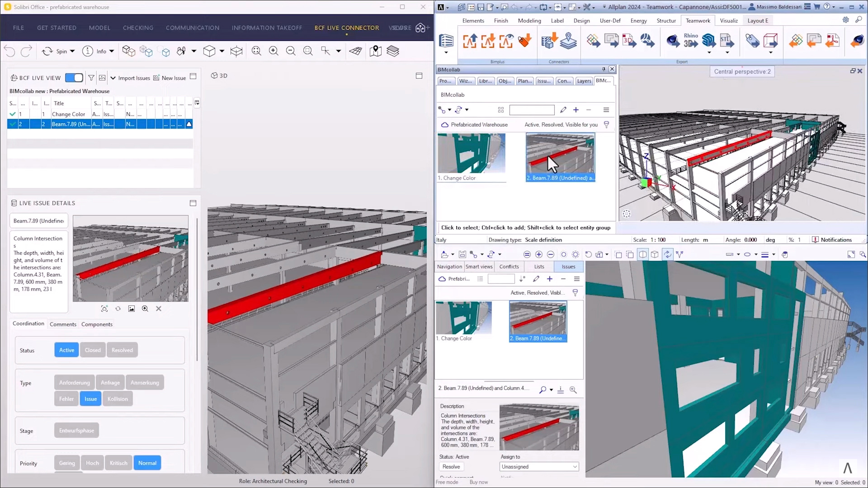The height and width of the screenshot is (488, 868).
Task: Edit issue with pencil in BIMcollab panel
Action: pyautogui.click(x=563, y=110)
